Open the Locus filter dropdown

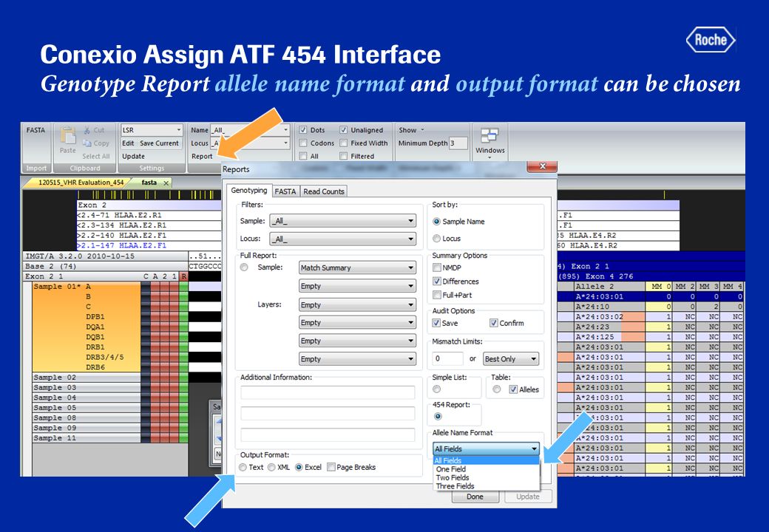pyautogui.click(x=342, y=239)
